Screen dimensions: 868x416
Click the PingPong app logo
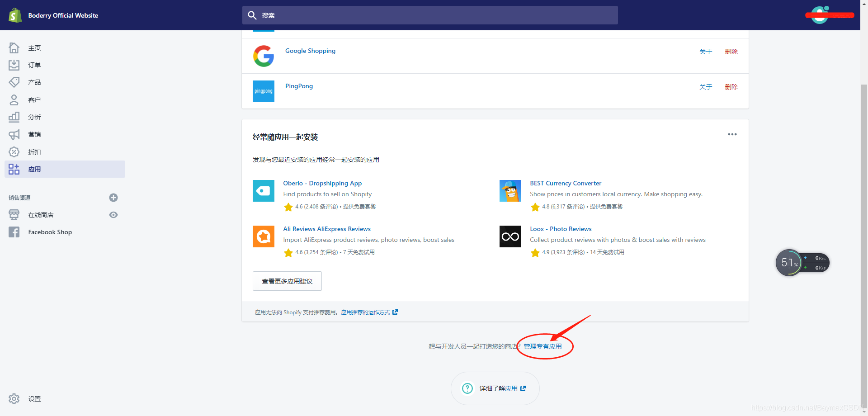(x=264, y=91)
